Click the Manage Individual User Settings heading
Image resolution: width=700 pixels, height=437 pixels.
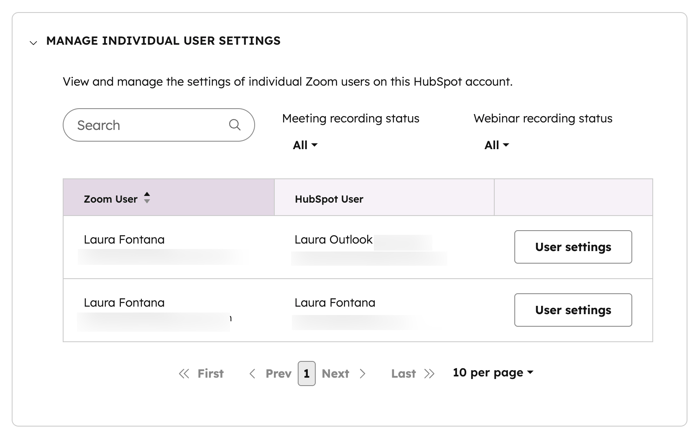(x=163, y=41)
